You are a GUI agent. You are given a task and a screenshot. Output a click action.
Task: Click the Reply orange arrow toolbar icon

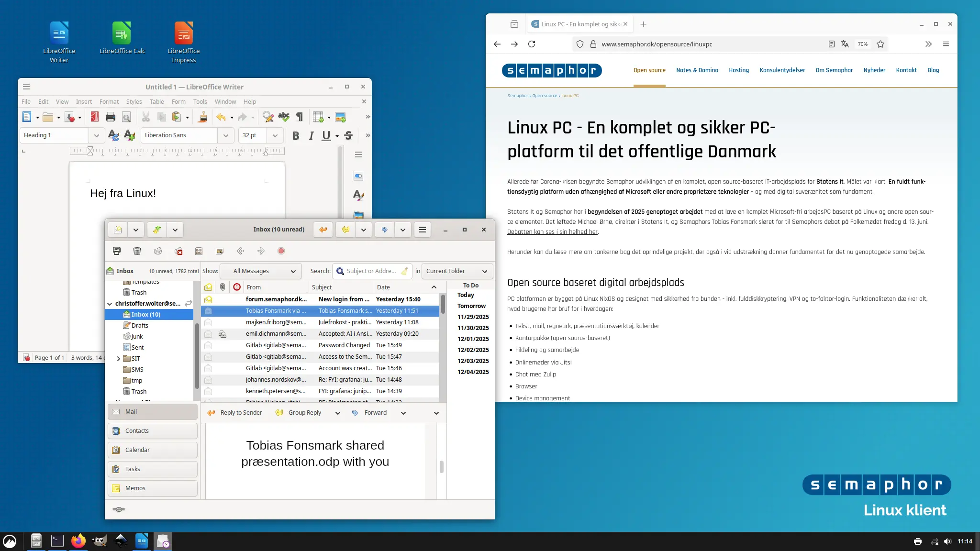click(x=323, y=230)
